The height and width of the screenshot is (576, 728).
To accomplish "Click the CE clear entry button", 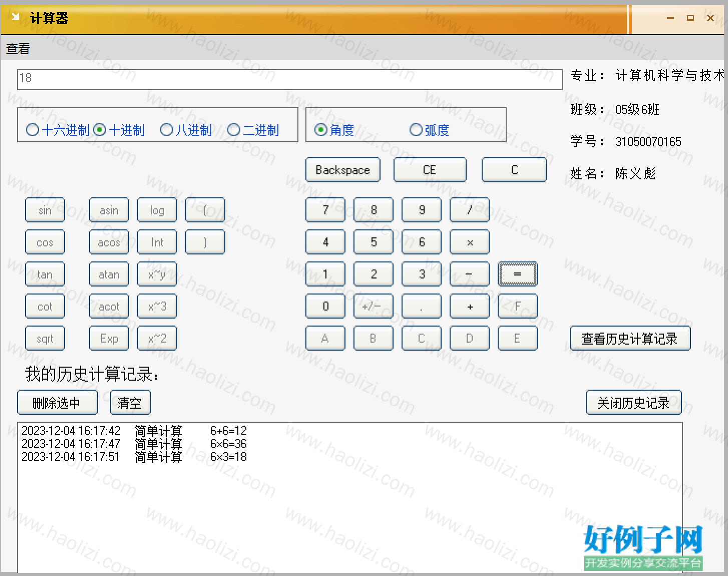I will 430,170.
